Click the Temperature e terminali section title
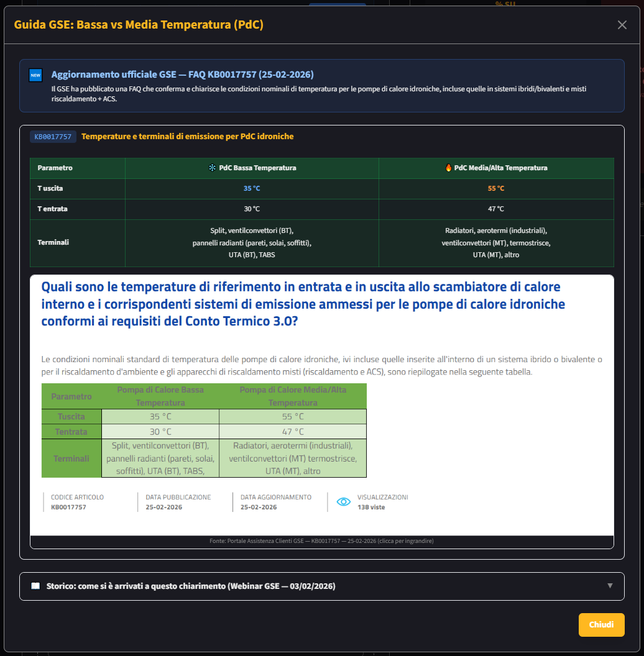 [187, 137]
